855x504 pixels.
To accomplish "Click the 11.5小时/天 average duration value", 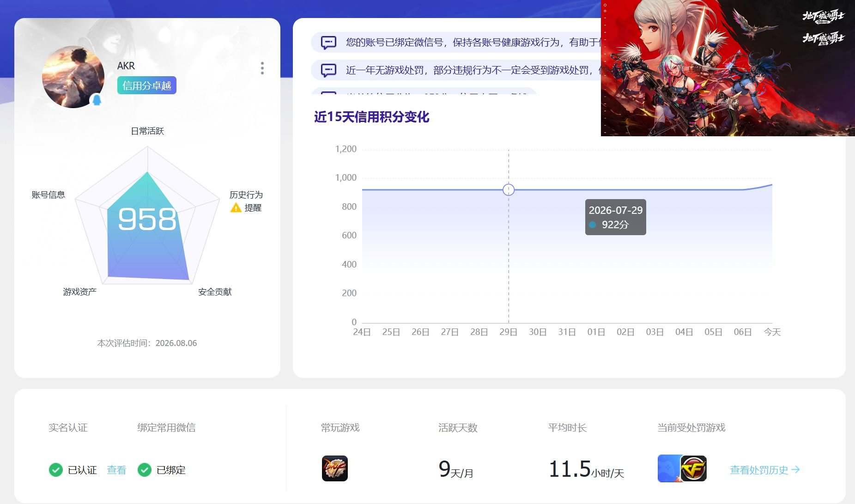I will 586,469.
